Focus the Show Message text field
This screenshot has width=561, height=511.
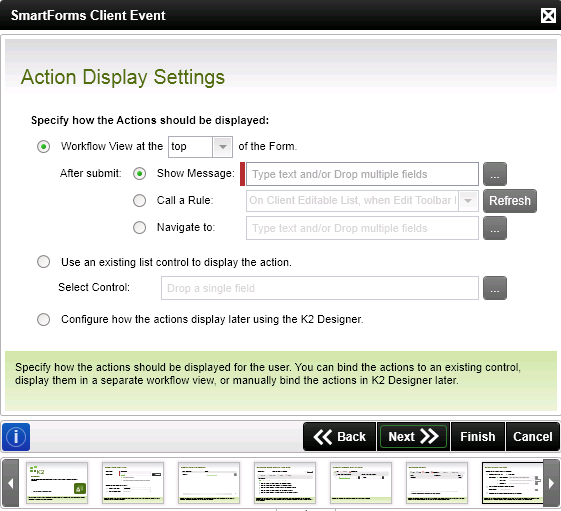[362, 174]
